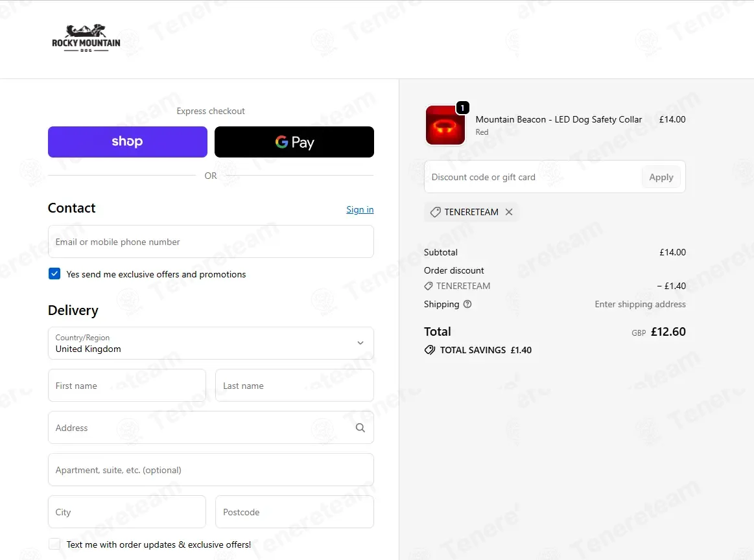
Task: Click the Contact section heading
Action: (72, 208)
